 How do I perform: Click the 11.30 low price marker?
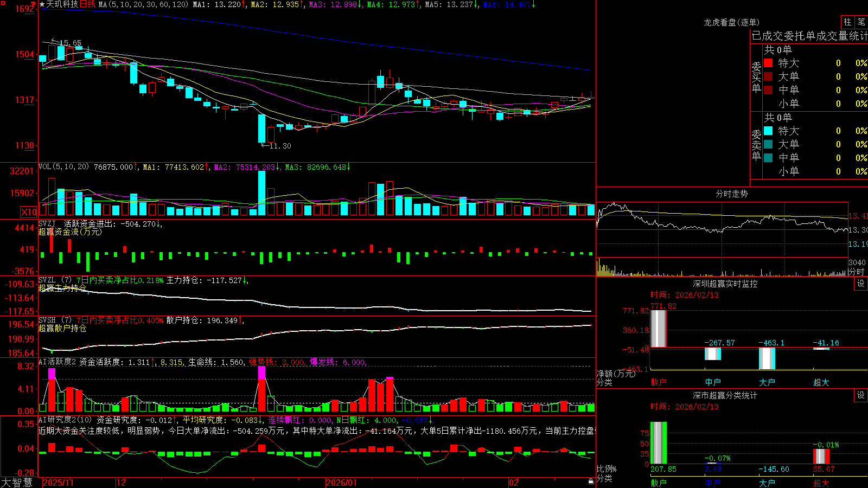[x=280, y=146]
